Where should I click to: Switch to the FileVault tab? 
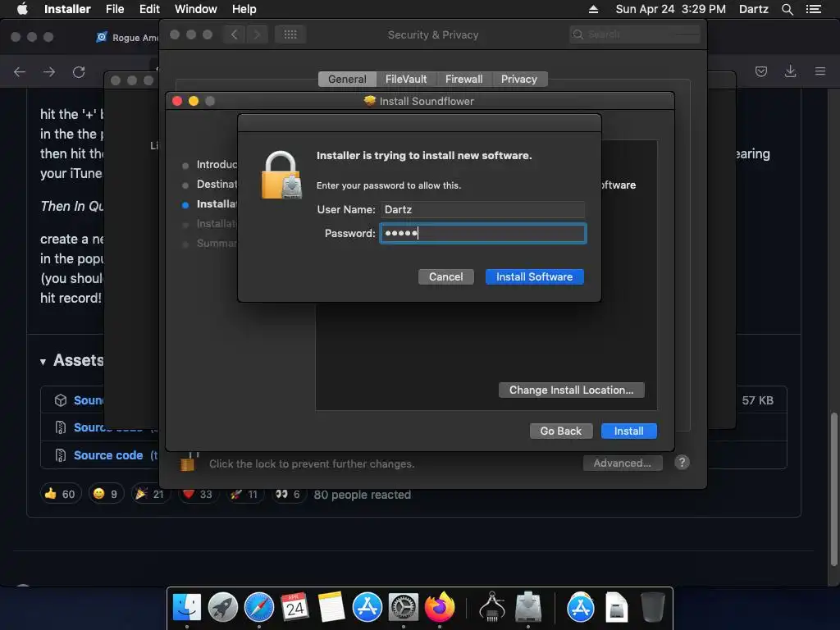406,80
